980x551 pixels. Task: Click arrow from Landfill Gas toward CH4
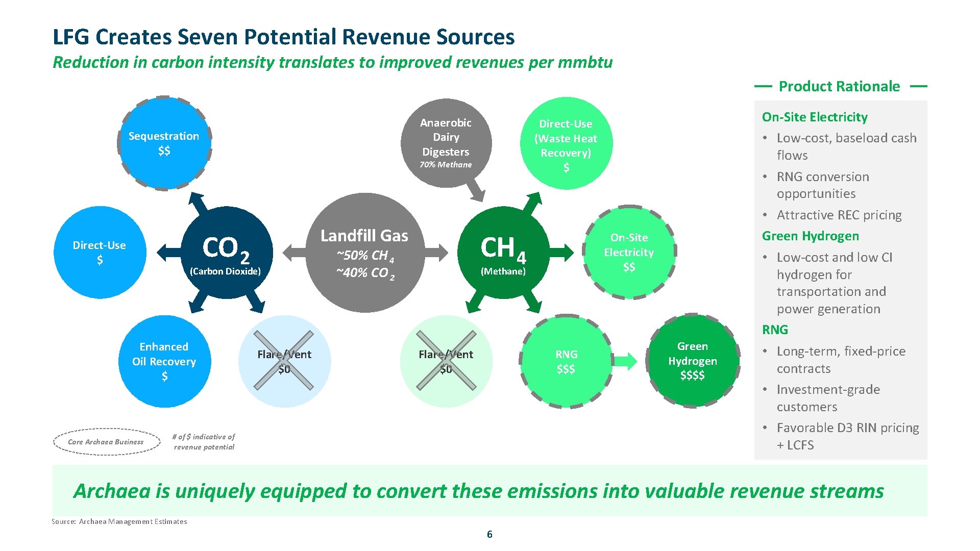435,252
